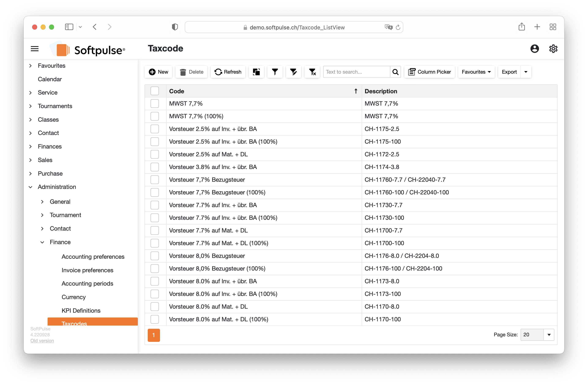Collapse the Finance subsection under Administration
The image size is (588, 385).
pos(42,242)
